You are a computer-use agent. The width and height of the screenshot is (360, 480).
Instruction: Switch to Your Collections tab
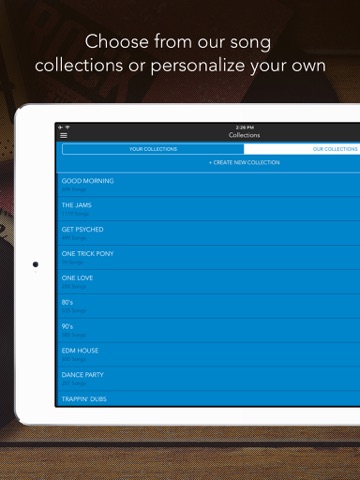point(153,149)
